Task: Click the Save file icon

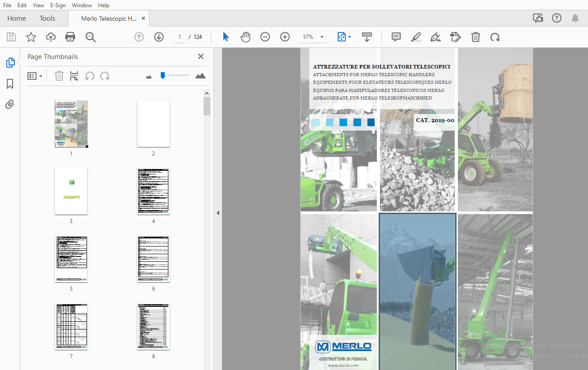Action: (11, 37)
